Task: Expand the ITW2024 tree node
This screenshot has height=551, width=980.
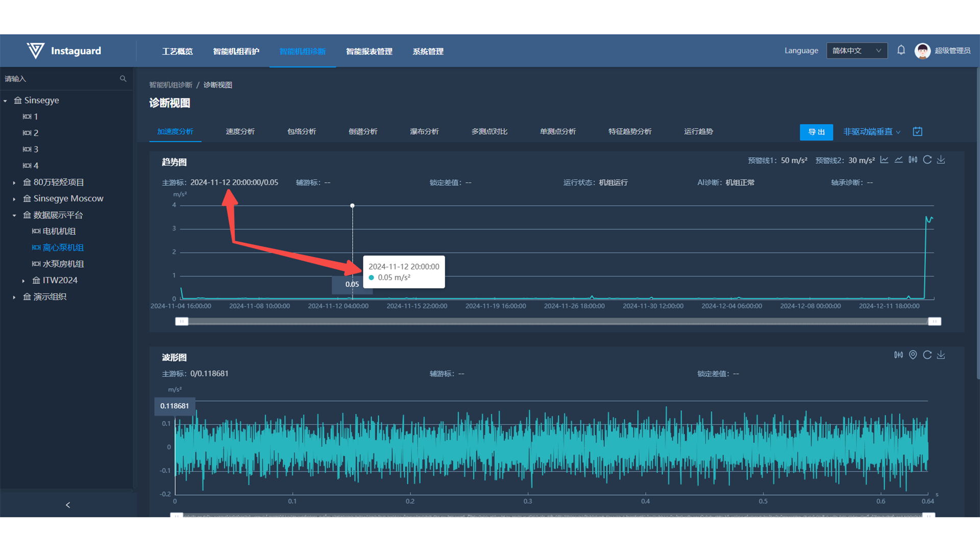Action: pos(23,281)
